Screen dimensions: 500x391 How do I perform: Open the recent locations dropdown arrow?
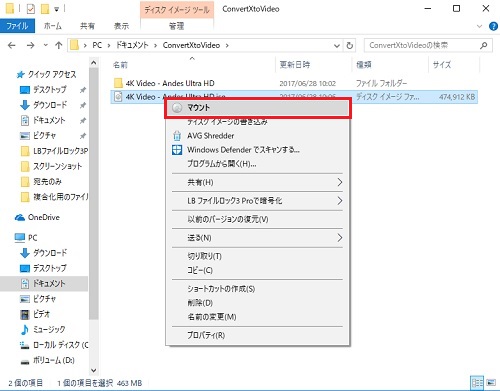point(46,45)
